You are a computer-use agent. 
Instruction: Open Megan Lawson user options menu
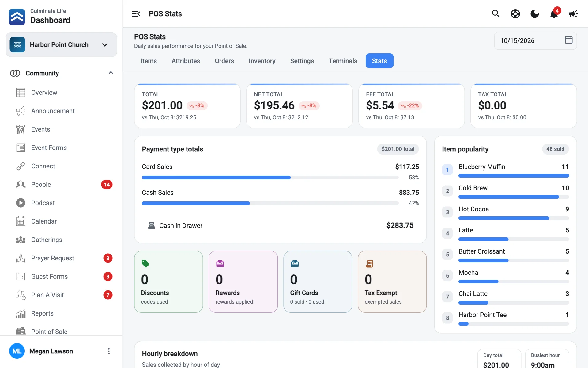[x=109, y=351]
